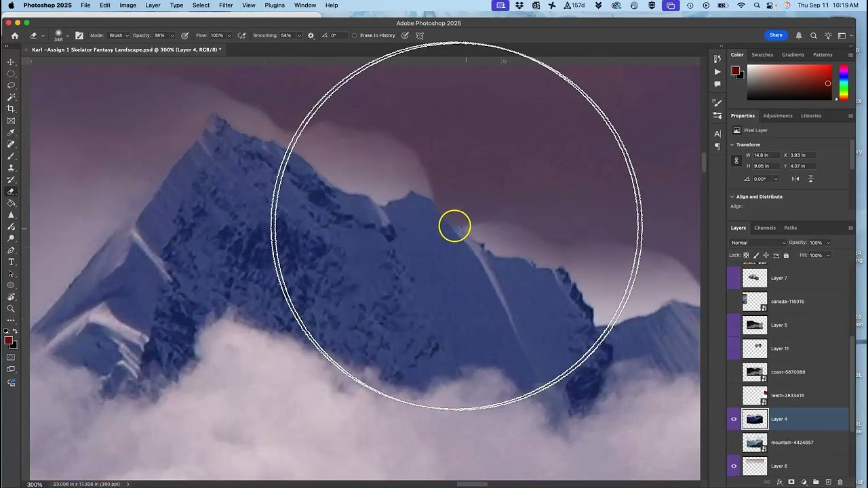This screenshot has height=488, width=868.
Task: Collapse Align and Distribute section
Action: 732,197
